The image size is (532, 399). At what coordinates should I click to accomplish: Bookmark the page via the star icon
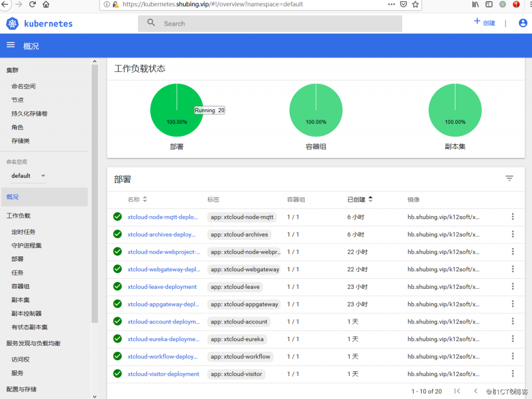pos(414,4)
